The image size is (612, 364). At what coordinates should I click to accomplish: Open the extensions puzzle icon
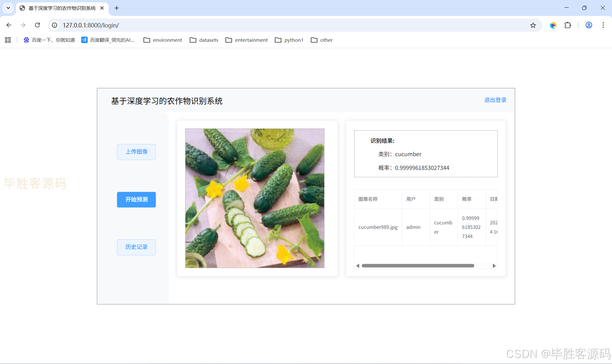tap(568, 25)
